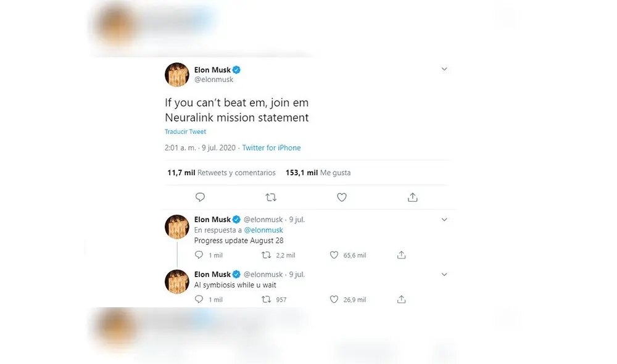
Task: Click the @elonmusk handle under Elon Musk
Action: [x=213, y=78]
